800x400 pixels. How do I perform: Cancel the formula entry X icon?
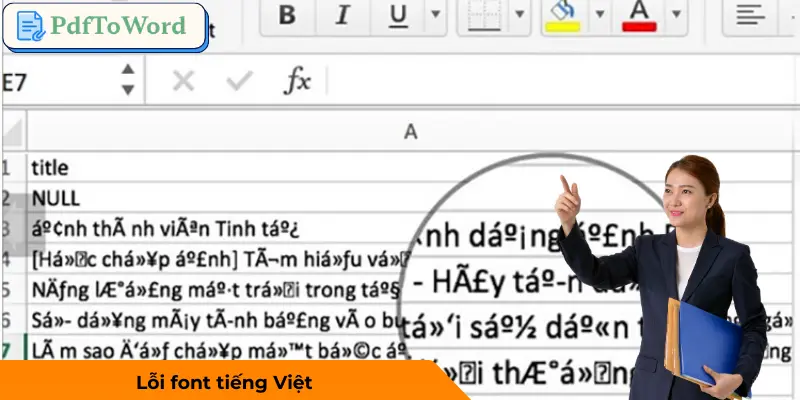184,81
